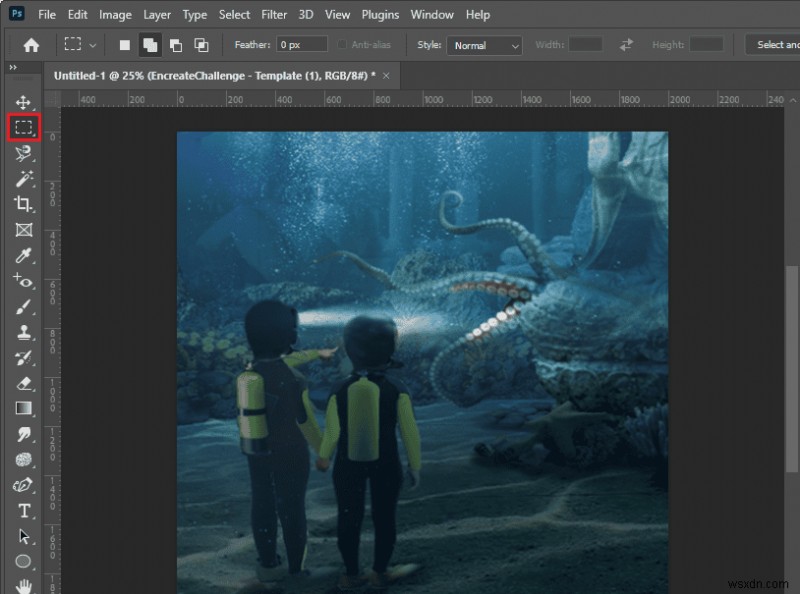
Task: Choose Subtract from selection mode
Action: (x=176, y=45)
